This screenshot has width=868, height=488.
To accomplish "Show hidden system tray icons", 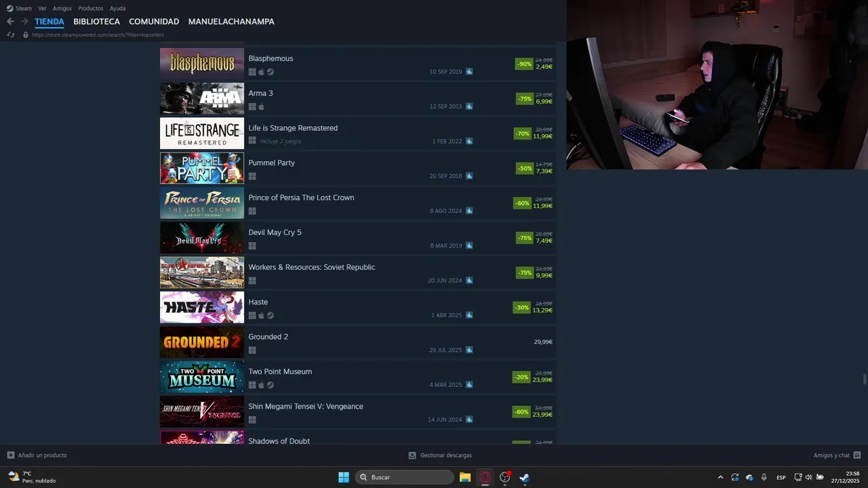I will pos(720,477).
